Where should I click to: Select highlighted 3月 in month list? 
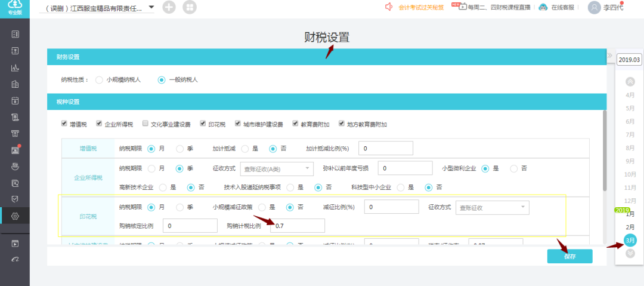click(630, 240)
